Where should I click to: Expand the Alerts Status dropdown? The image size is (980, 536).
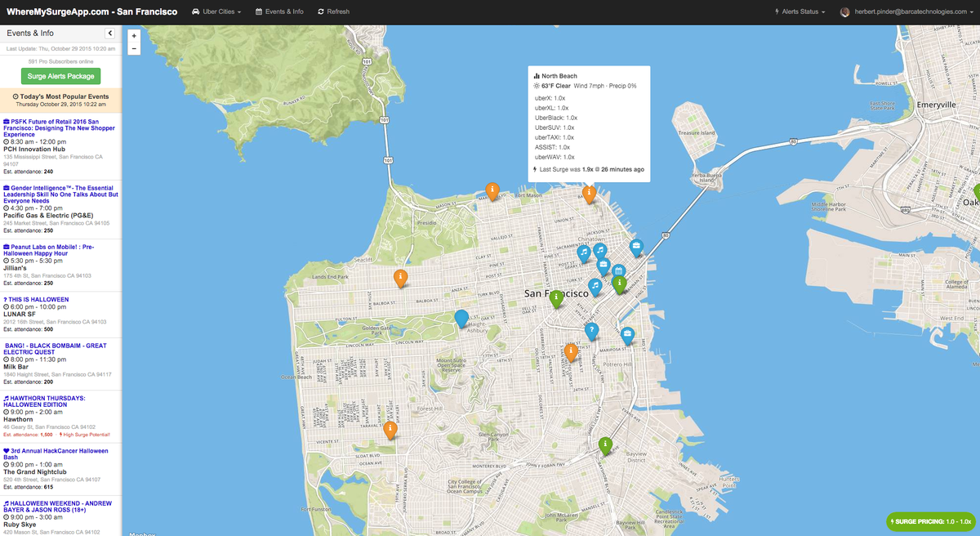[x=800, y=11]
